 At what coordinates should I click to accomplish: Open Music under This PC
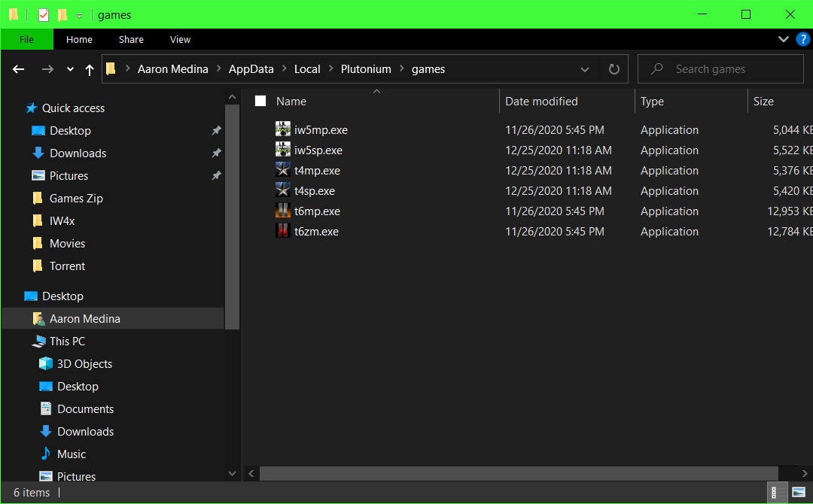(71, 454)
